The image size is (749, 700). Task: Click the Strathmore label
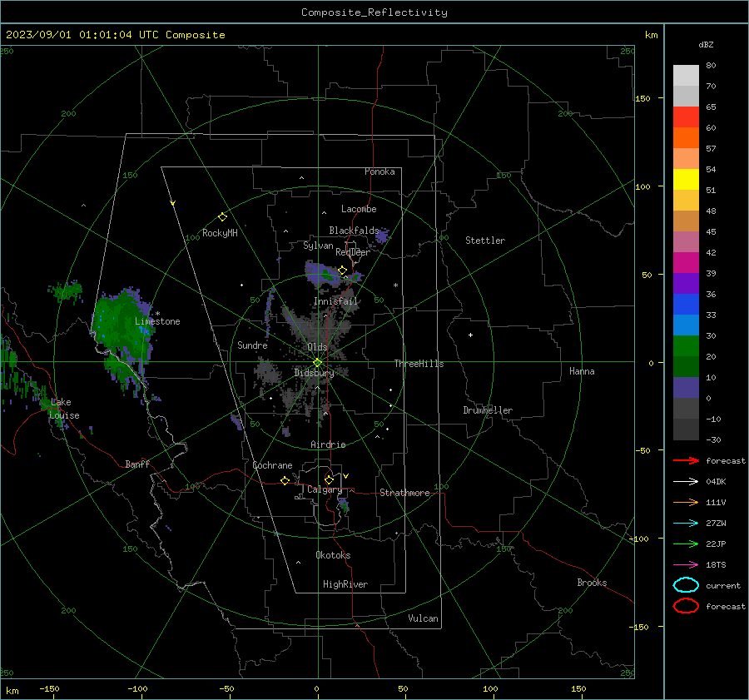404,493
